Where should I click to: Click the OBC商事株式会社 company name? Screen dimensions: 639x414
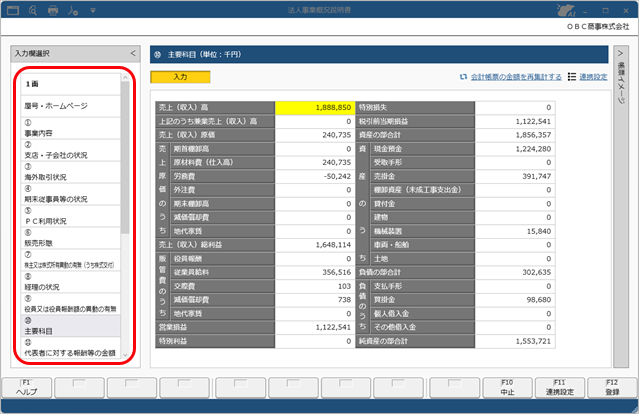(598, 26)
